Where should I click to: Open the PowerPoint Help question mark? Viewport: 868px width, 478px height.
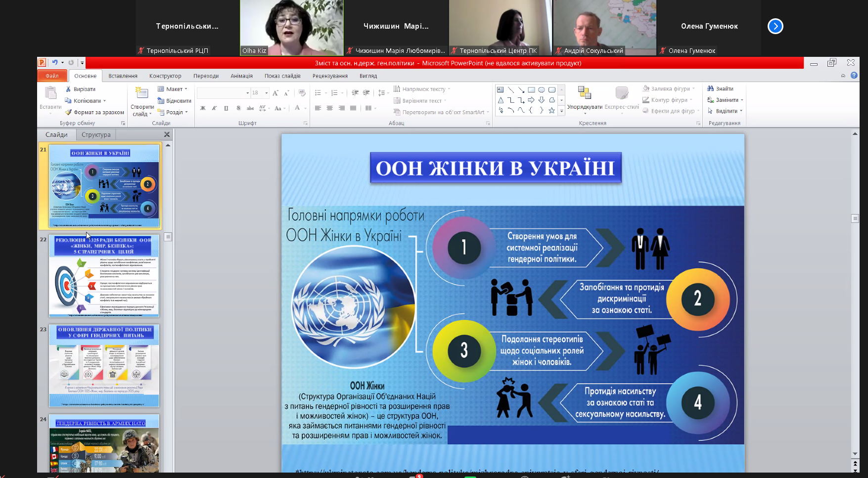tap(854, 76)
